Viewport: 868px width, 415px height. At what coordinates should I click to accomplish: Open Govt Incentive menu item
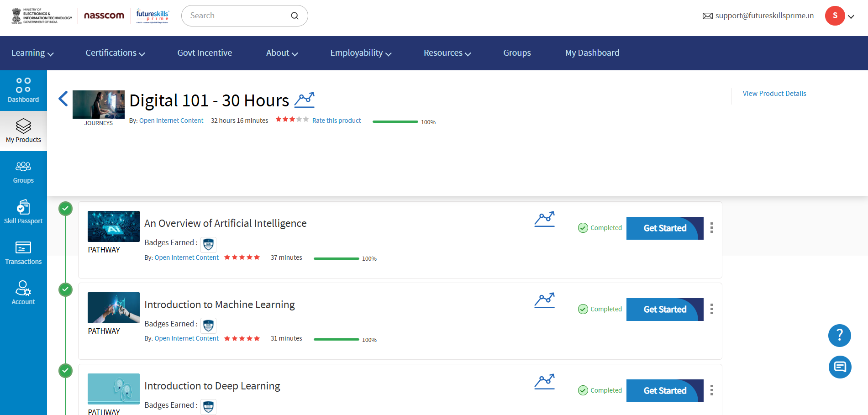pos(205,53)
